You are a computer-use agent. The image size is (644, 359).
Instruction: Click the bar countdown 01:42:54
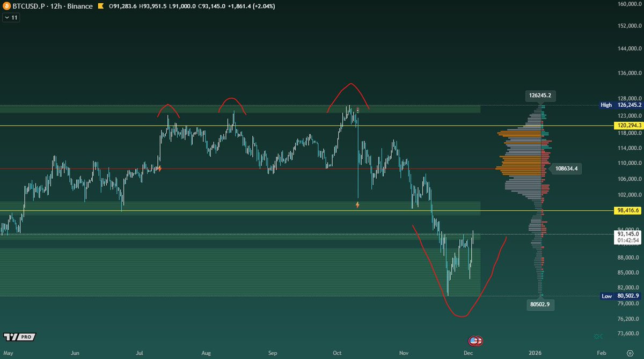coord(628,241)
